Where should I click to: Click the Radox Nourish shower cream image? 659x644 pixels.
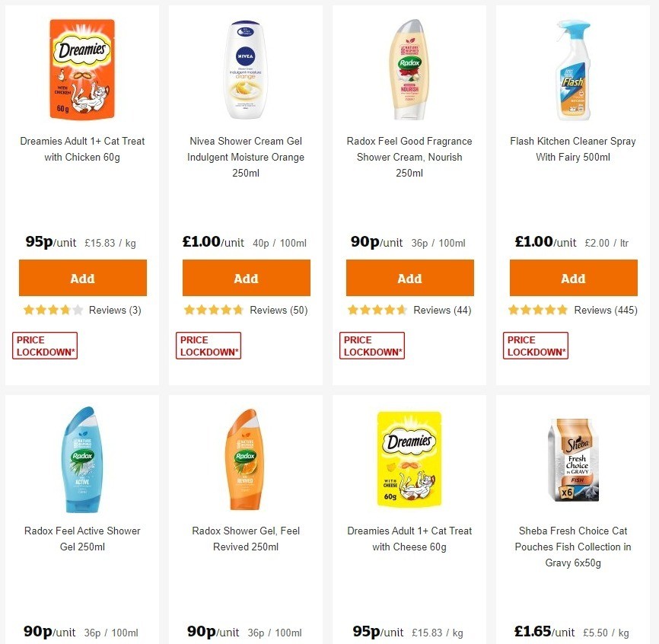(x=409, y=69)
